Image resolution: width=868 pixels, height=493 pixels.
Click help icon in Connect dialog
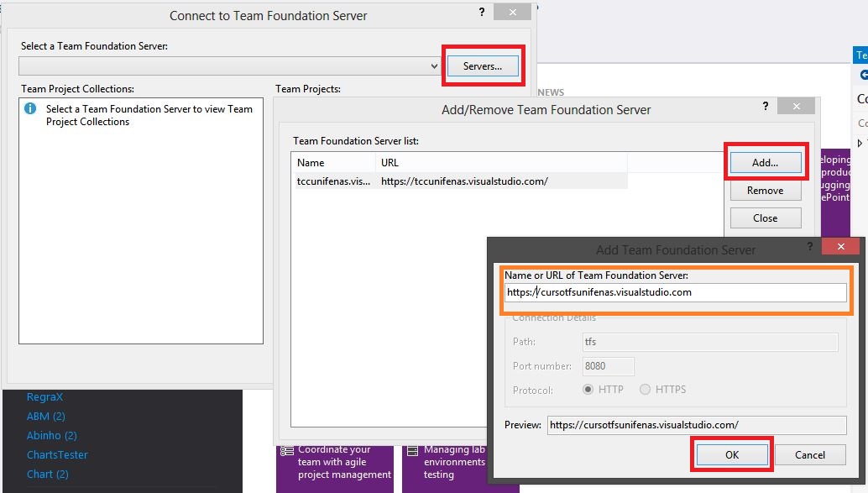[482, 12]
